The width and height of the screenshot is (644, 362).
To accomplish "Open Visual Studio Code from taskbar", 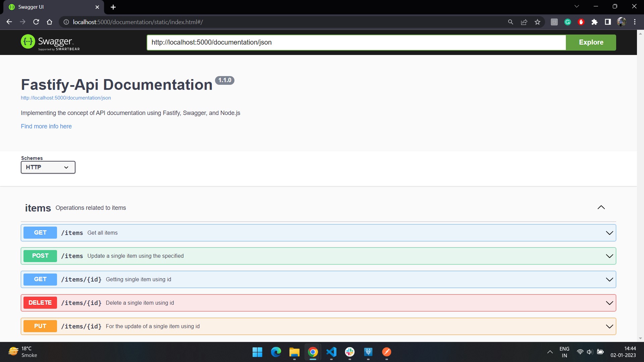I will pyautogui.click(x=331, y=352).
